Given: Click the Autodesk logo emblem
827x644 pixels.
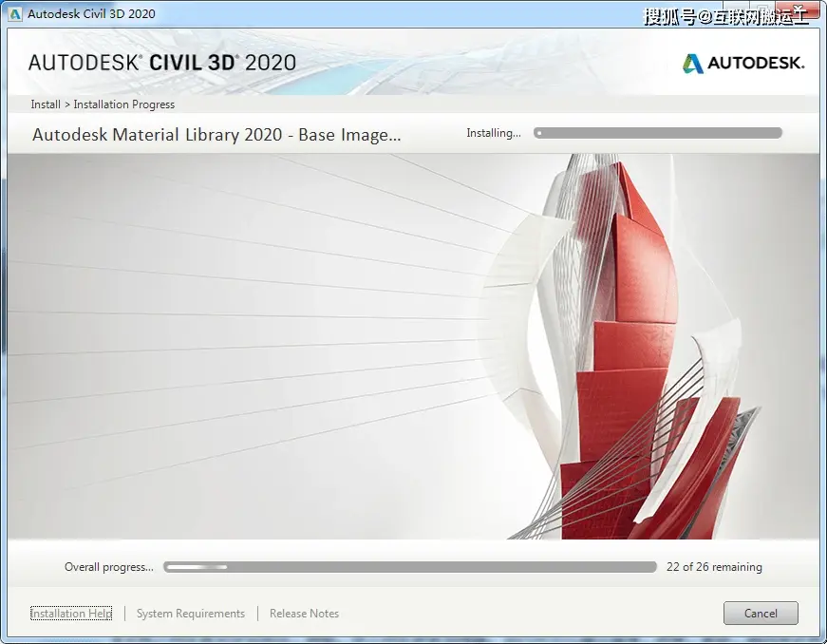Looking at the screenshot, I should point(692,64).
